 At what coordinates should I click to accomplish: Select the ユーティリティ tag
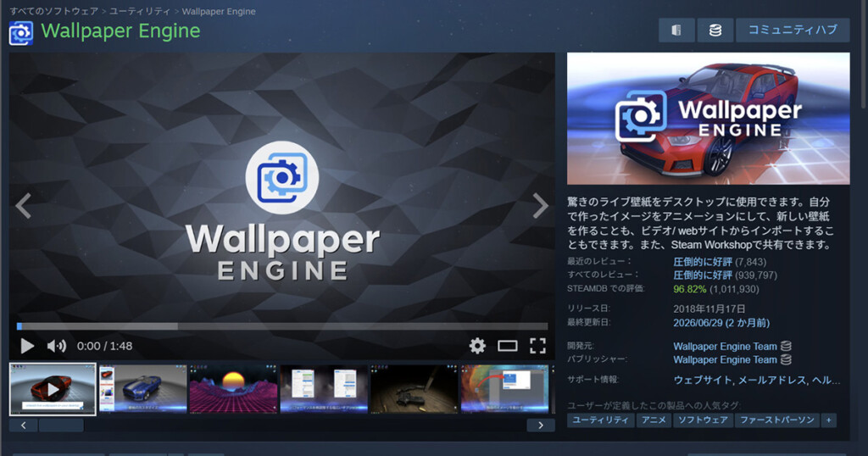[601, 420]
